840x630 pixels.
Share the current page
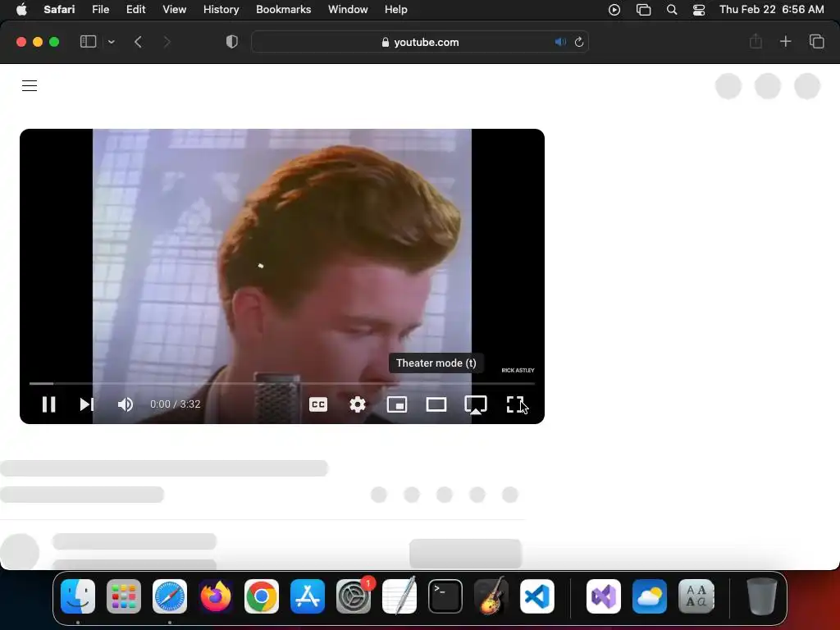click(756, 41)
